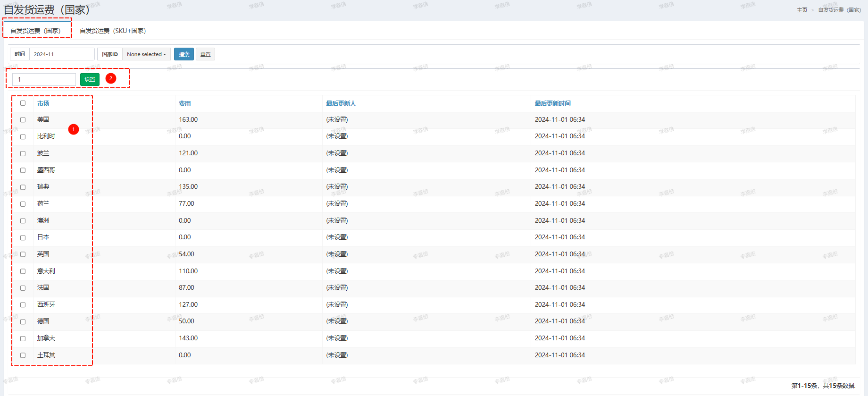This screenshot has height=396, width=868.
Task: Click the 土耳其 market name
Action: tap(46, 355)
